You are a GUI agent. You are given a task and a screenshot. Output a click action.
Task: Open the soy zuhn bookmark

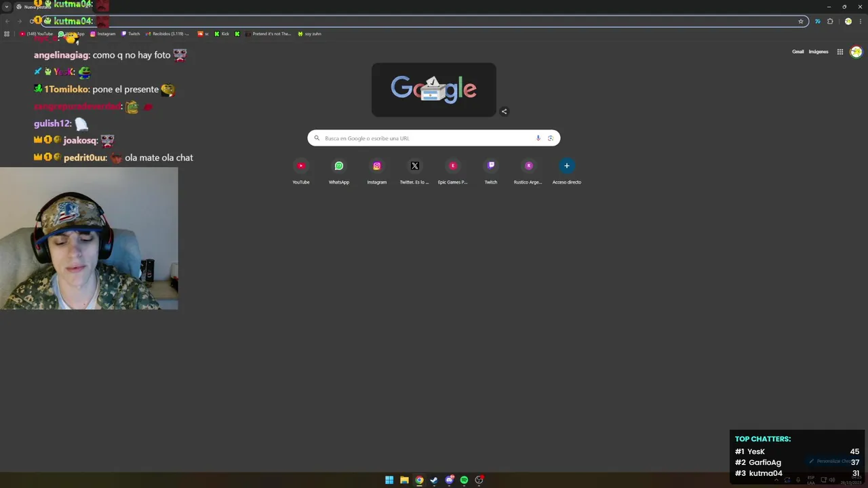[x=309, y=34]
